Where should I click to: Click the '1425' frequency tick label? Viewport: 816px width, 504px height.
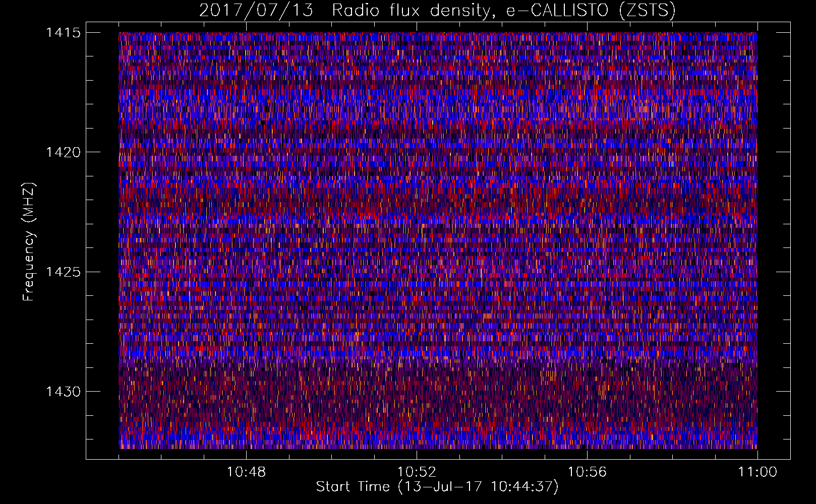tap(63, 272)
